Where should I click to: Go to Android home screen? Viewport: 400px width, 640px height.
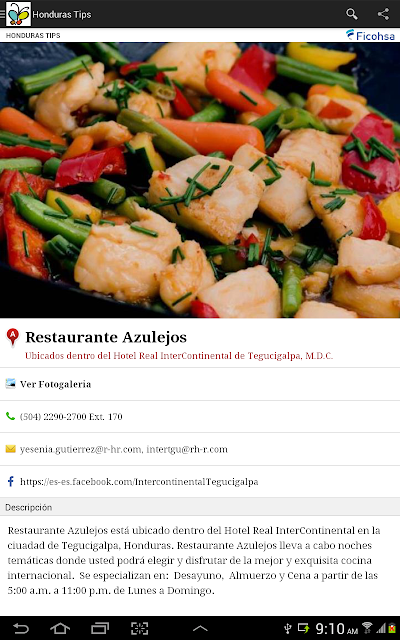pyautogui.click(x=60, y=628)
